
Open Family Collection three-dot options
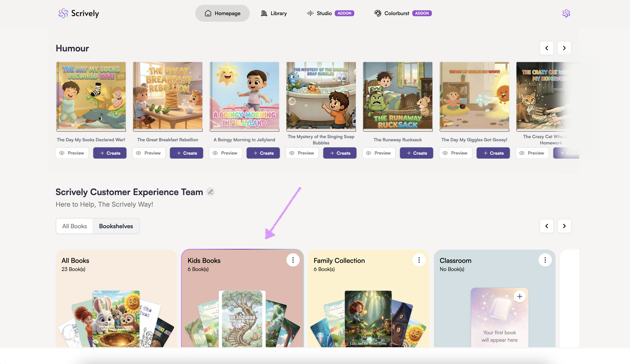419,260
